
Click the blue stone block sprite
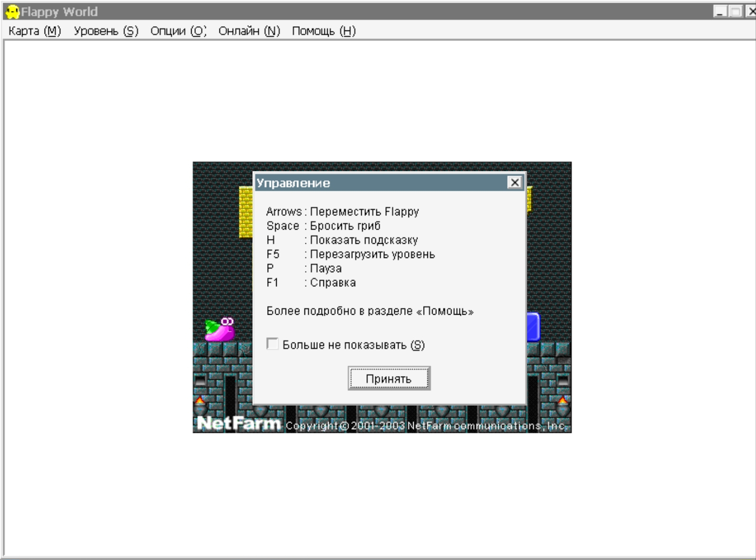point(533,327)
